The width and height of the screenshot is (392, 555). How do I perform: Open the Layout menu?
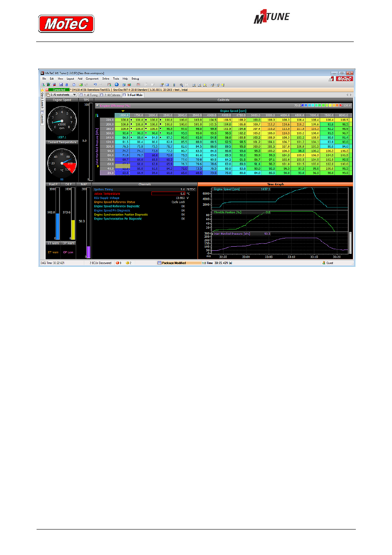pyautogui.click(x=70, y=79)
